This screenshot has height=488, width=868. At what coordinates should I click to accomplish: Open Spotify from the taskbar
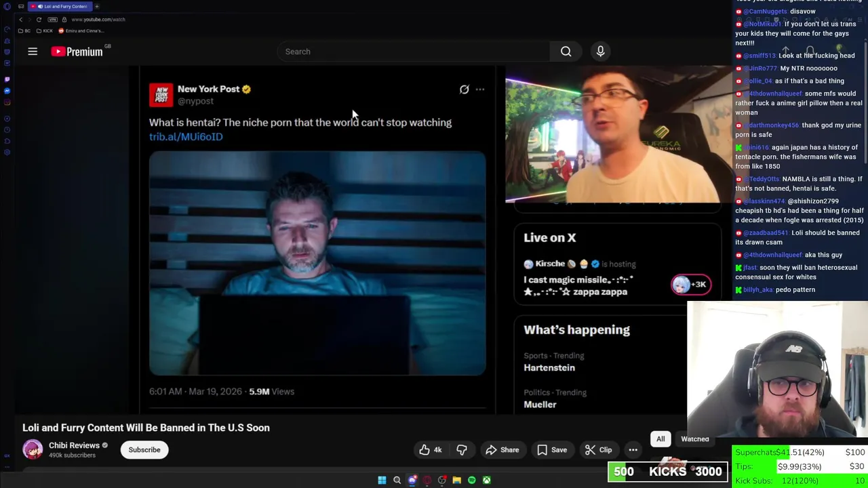coord(471,480)
